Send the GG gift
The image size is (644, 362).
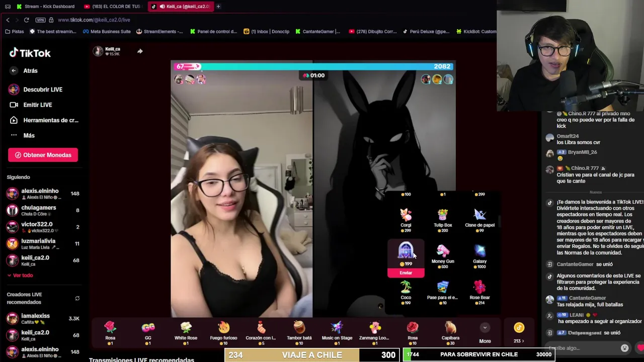[x=148, y=332]
